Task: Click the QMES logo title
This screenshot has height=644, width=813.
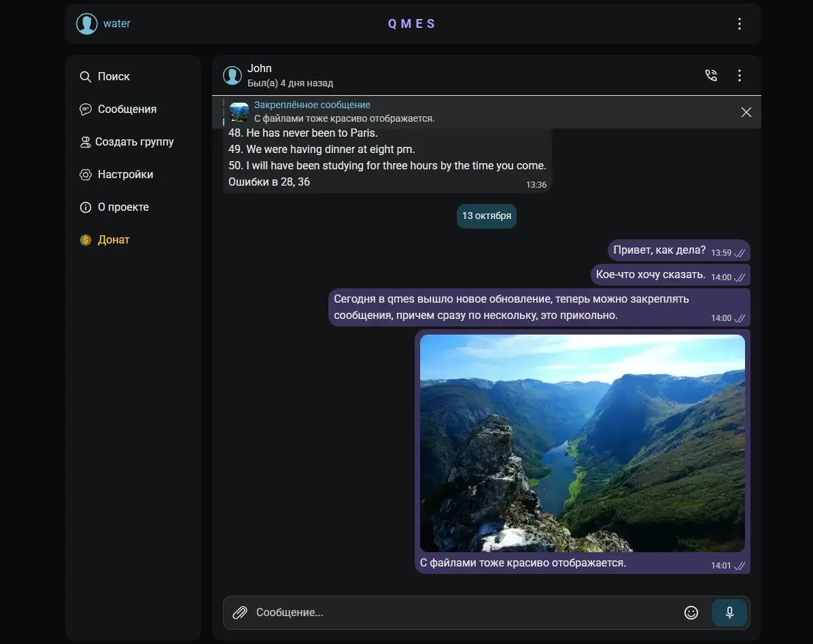Action: (412, 24)
